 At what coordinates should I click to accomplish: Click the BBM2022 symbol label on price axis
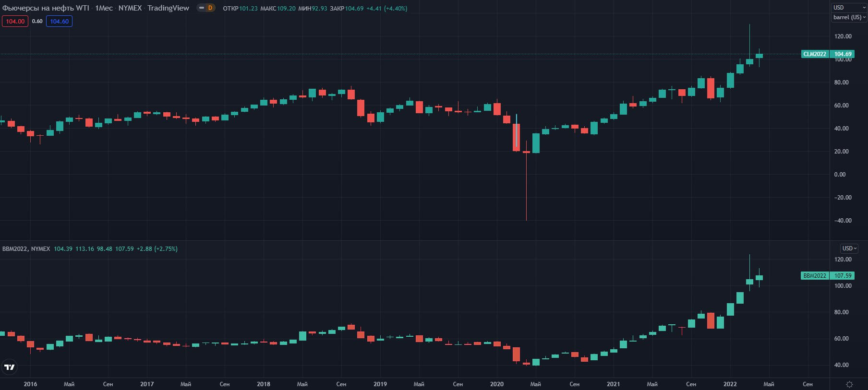click(815, 276)
